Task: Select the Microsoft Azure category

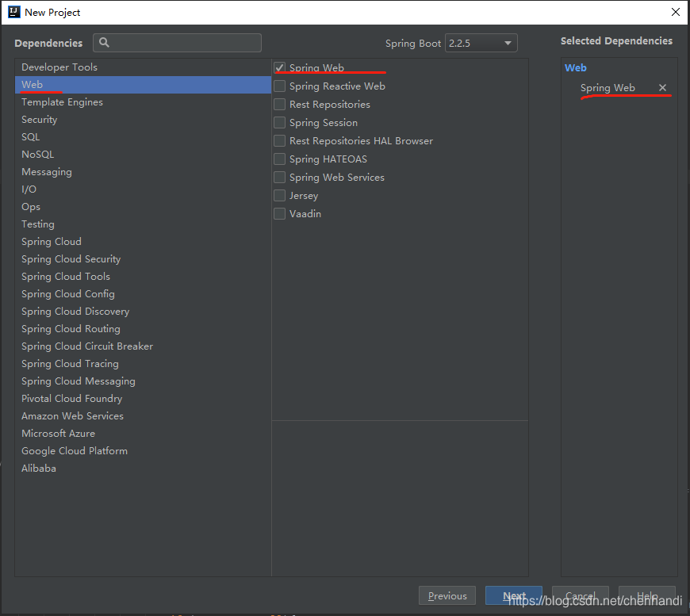Action: 143,434
